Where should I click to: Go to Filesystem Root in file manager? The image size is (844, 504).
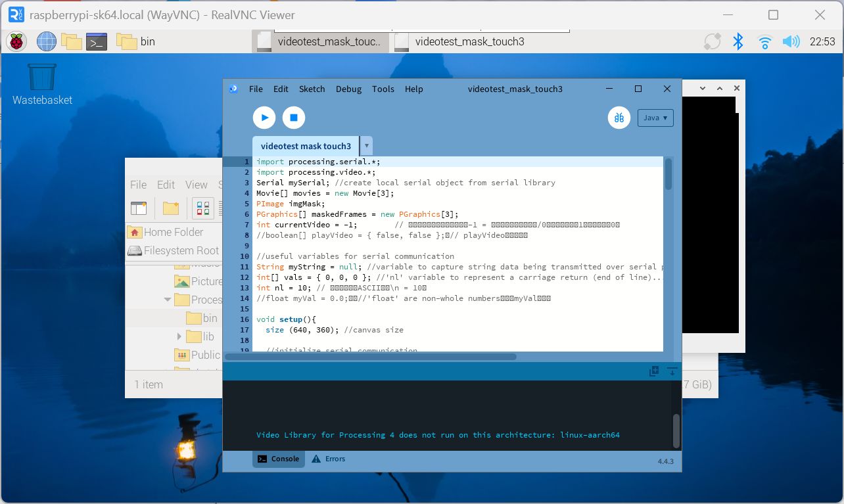pyautogui.click(x=174, y=250)
